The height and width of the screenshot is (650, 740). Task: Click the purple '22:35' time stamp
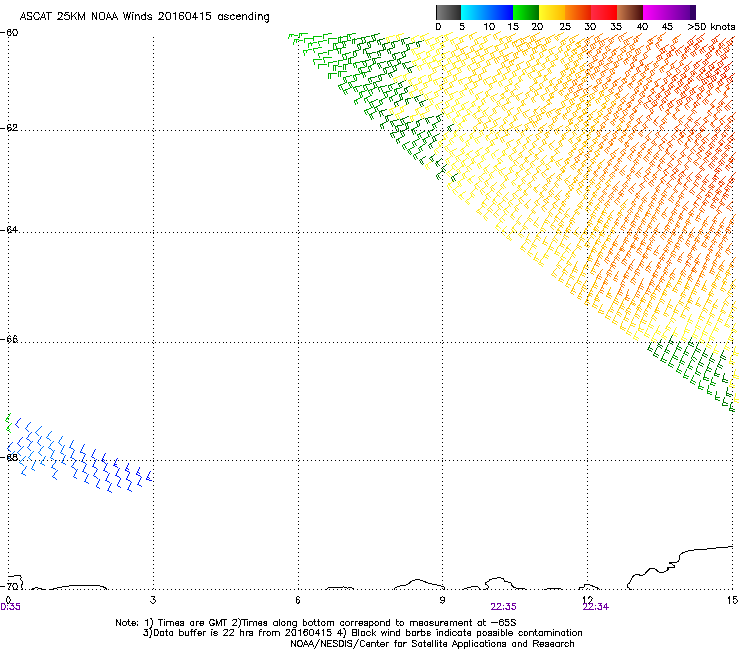click(x=503, y=607)
